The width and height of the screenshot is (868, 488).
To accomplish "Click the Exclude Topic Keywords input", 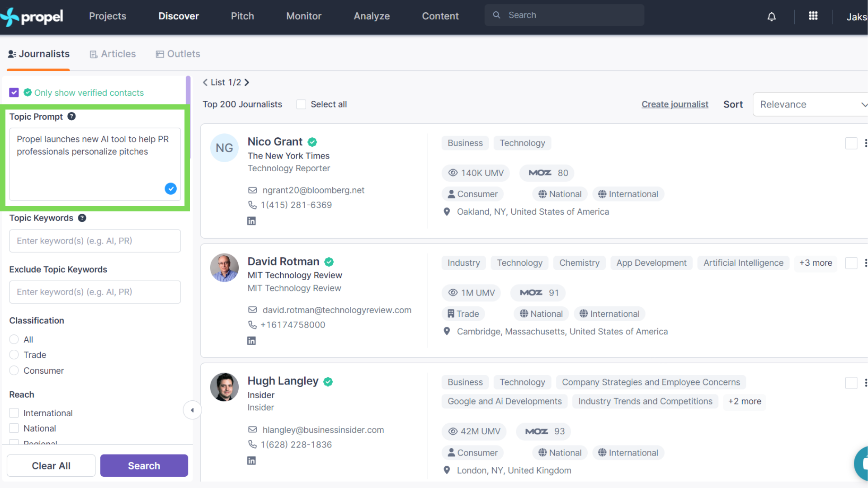I will pyautogui.click(x=95, y=292).
